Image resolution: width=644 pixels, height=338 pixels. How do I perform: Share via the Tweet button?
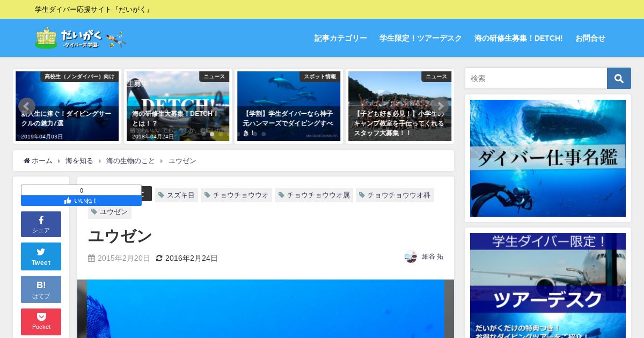click(x=41, y=256)
